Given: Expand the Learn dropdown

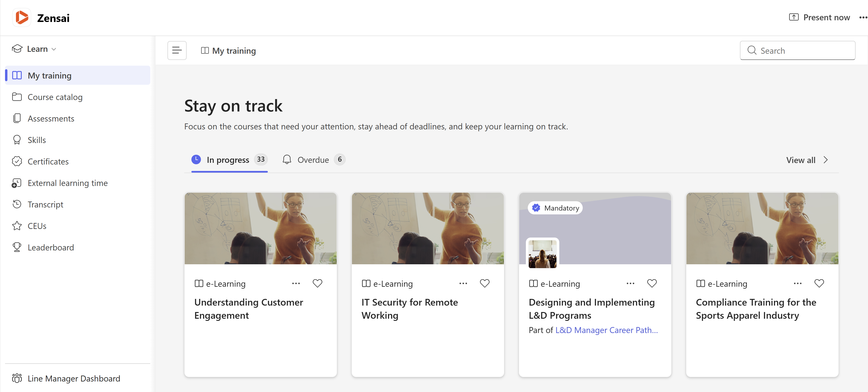Looking at the screenshot, I should (x=34, y=49).
